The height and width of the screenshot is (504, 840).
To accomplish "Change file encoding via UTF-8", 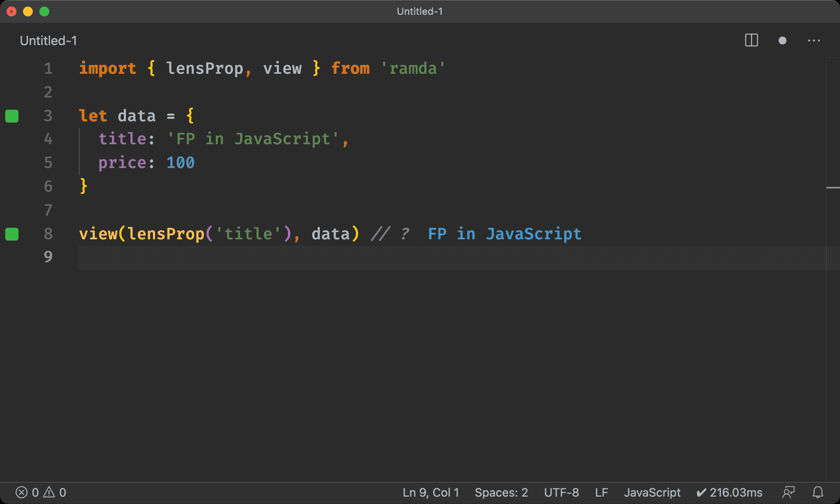I will [562, 492].
